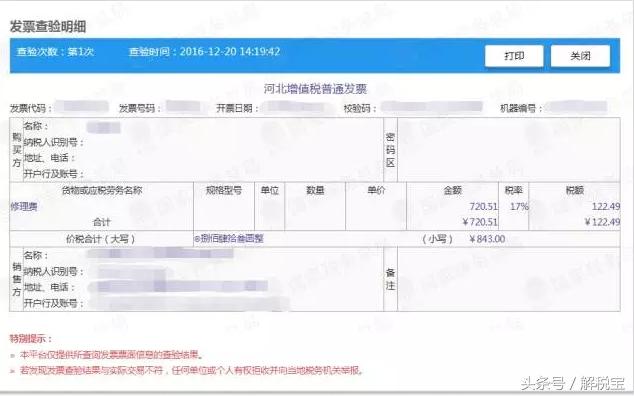This screenshot has width=634, height=396.
Task: Click the （小写）label
Action: (437, 239)
